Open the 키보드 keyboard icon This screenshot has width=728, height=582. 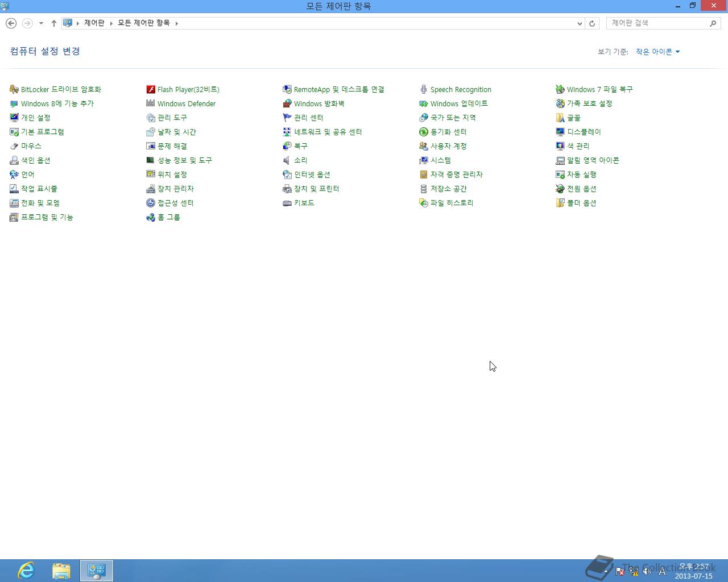[x=287, y=203]
